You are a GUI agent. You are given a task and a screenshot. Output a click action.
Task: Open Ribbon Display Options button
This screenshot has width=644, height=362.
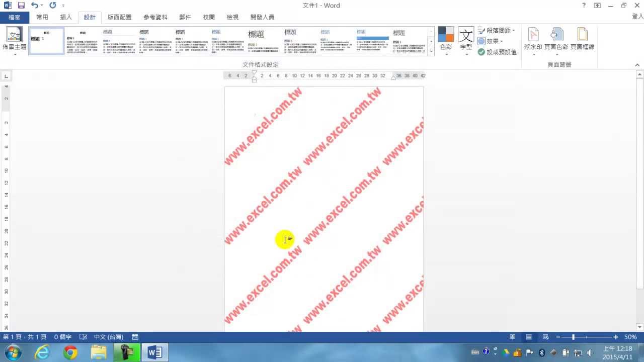pyautogui.click(x=597, y=6)
